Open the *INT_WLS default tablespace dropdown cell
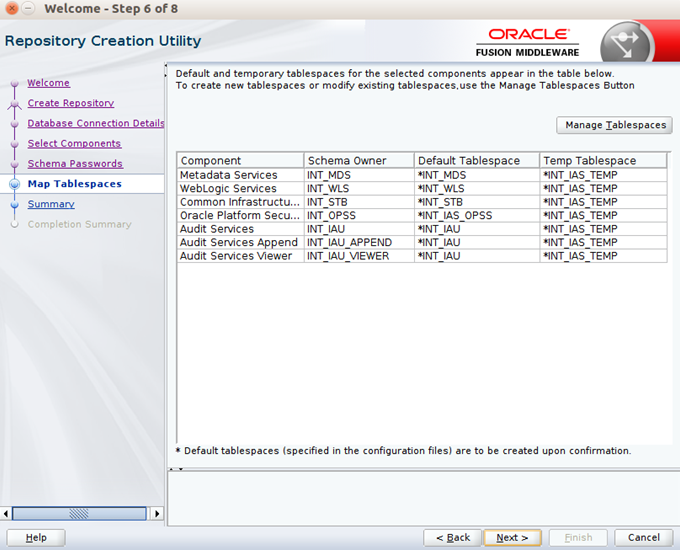680x551 pixels. point(477,189)
